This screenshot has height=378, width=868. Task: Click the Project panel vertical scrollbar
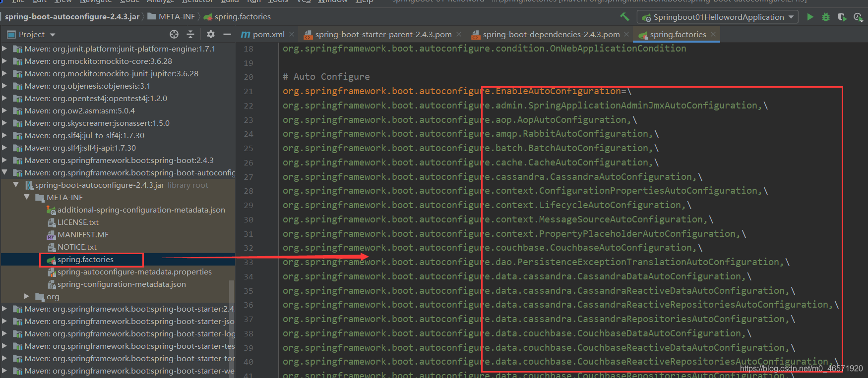pyautogui.click(x=232, y=329)
